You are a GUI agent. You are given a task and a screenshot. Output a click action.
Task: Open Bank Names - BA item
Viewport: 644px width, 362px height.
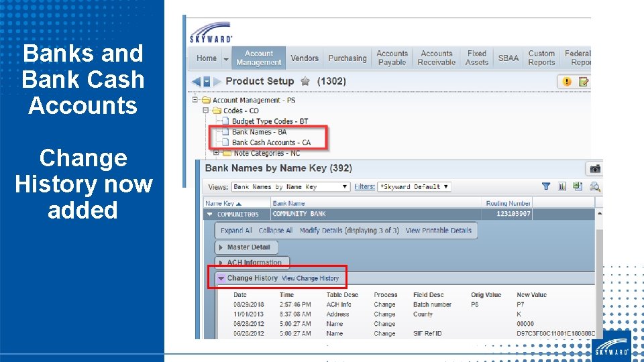[x=259, y=132]
